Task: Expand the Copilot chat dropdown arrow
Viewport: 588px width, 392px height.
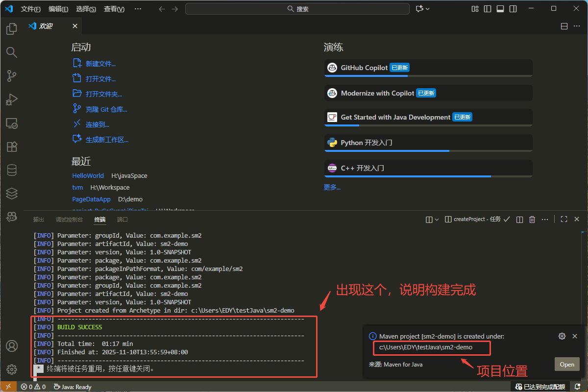Action: [x=428, y=9]
